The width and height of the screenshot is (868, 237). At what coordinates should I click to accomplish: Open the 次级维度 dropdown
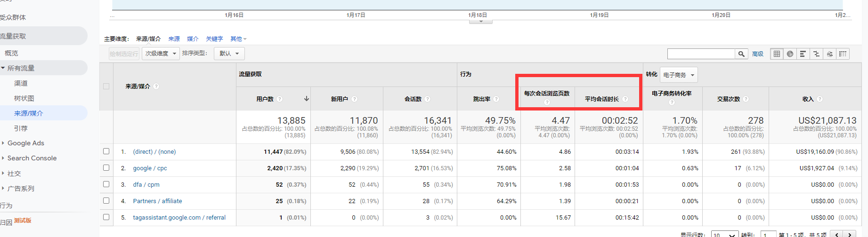coord(161,54)
